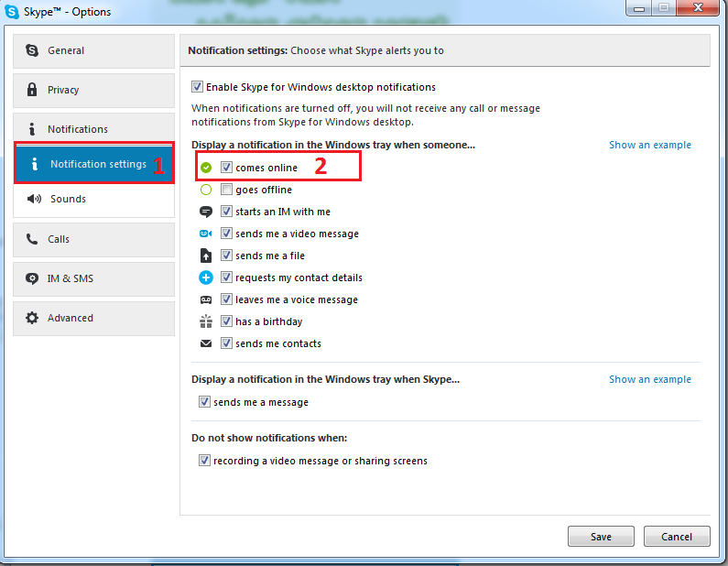Click the envelope icon beside sends me contacts
Viewport: 728px width, 566px height.
point(206,343)
